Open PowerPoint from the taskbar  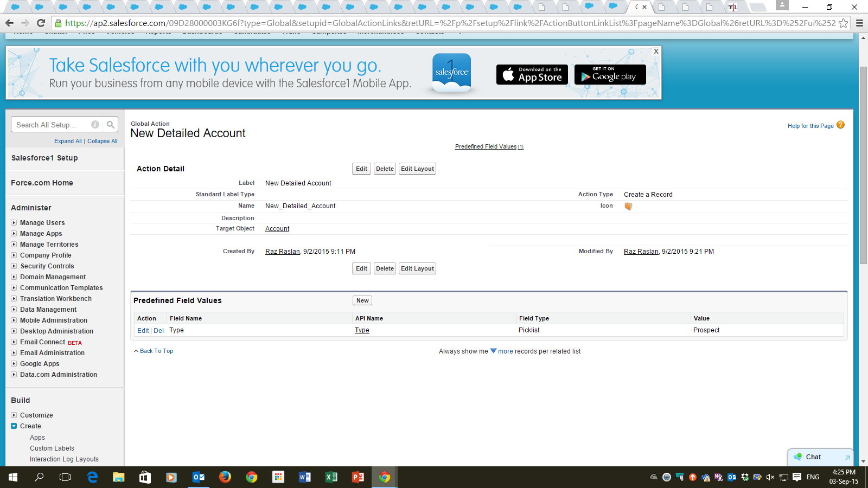(358, 477)
